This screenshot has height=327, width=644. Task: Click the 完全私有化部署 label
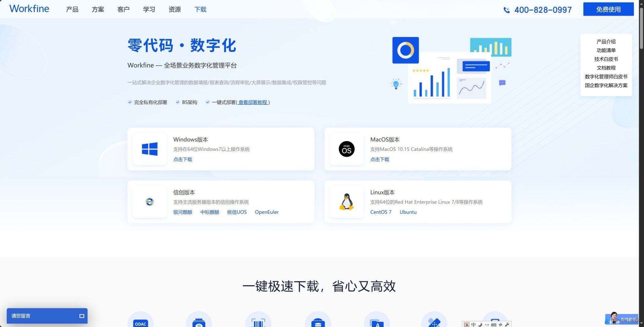point(150,102)
